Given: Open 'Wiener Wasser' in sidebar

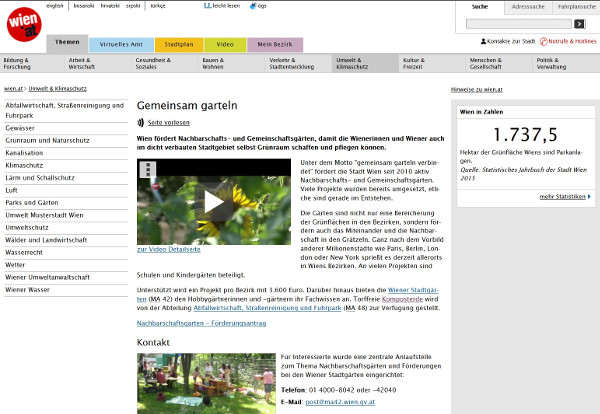Looking at the screenshot, I should click(27, 289).
